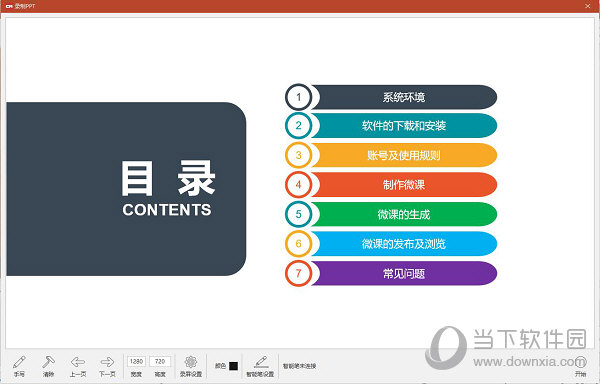Select the 手写 handwriting pencil tool
The image size is (600, 384).
click(19, 366)
